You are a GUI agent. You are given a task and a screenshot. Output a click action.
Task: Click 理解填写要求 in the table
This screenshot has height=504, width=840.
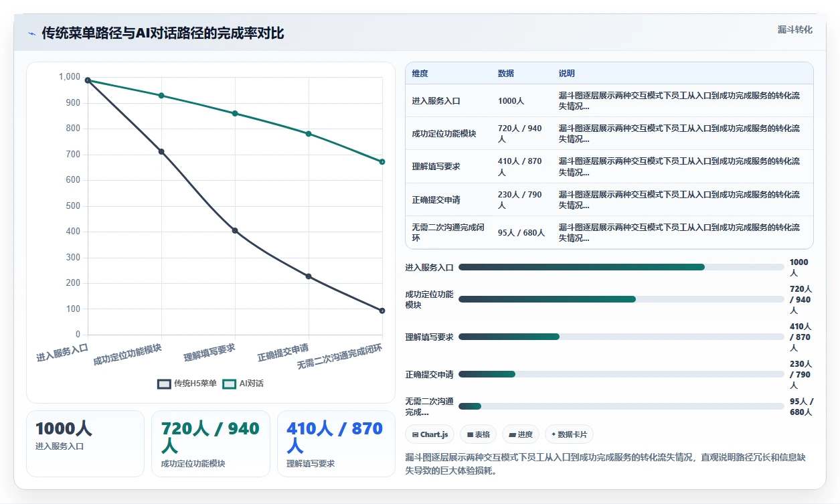[436, 167]
